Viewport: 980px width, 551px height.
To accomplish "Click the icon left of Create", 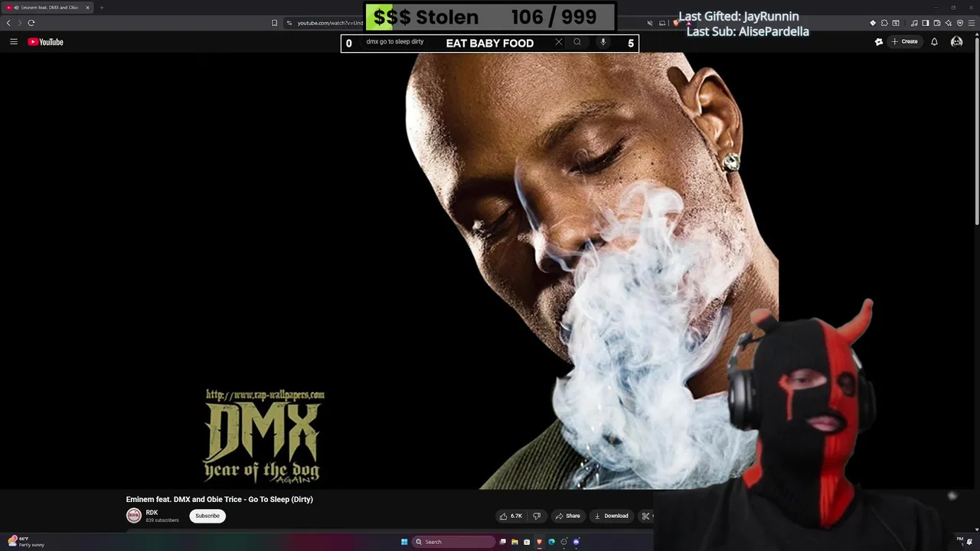I will [x=879, y=41].
